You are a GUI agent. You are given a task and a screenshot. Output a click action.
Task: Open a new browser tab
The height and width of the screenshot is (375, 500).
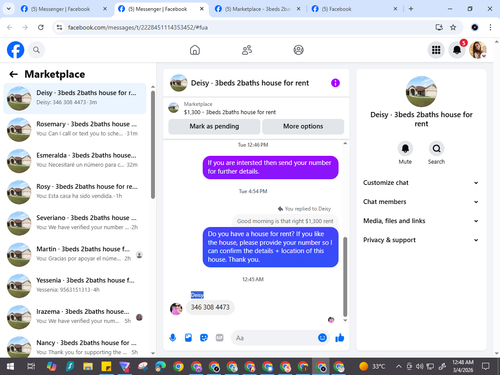[x=411, y=9]
